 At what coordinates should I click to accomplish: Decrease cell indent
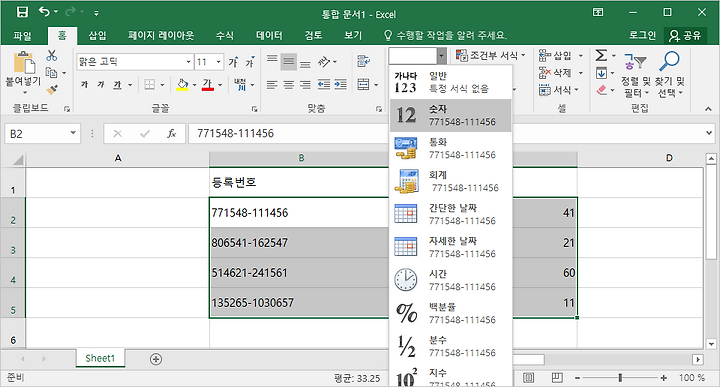(324, 84)
